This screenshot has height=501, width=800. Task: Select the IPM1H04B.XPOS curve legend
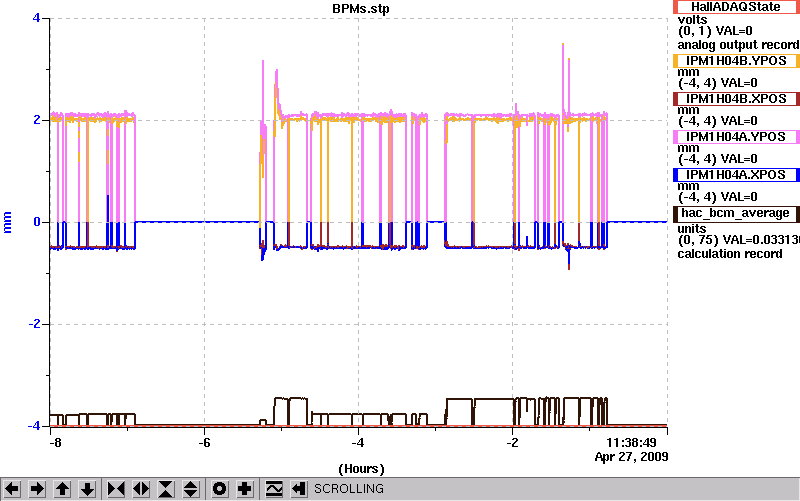pos(736,98)
